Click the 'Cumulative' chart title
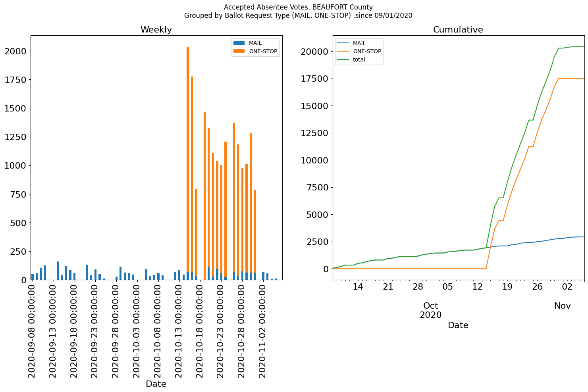 tap(458, 30)
